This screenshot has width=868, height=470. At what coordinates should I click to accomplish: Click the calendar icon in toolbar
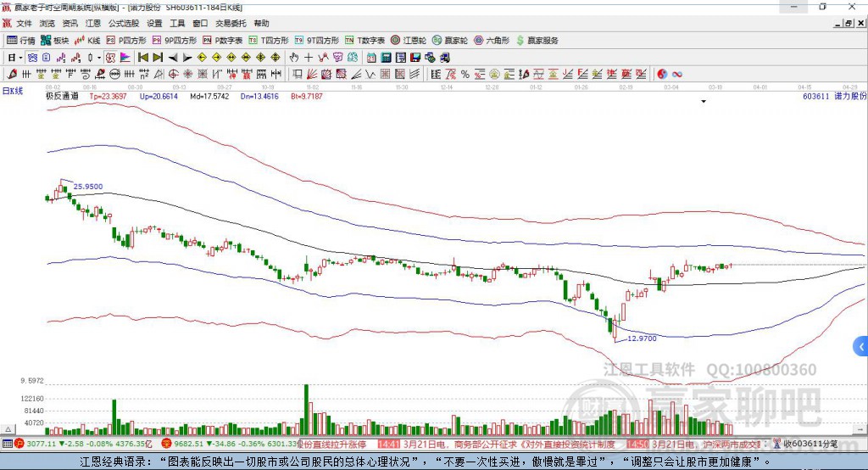point(371,58)
